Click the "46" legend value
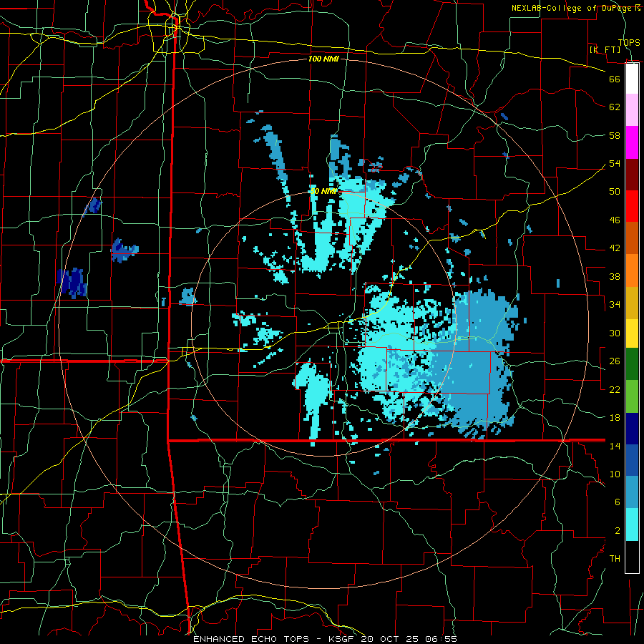The width and height of the screenshot is (644, 644). point(615,220)
